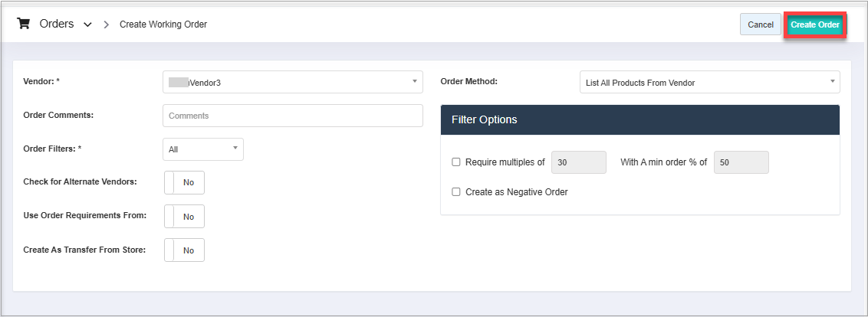
Task: Expand the Orders chevron dropdown
Action: pyautogui.click(x=87, y=25)
